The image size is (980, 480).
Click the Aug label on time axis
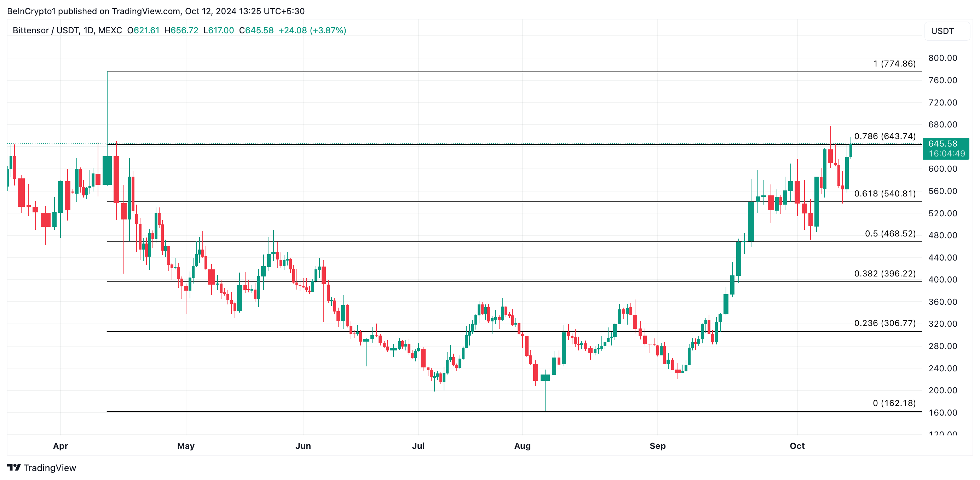coord(522,446)
